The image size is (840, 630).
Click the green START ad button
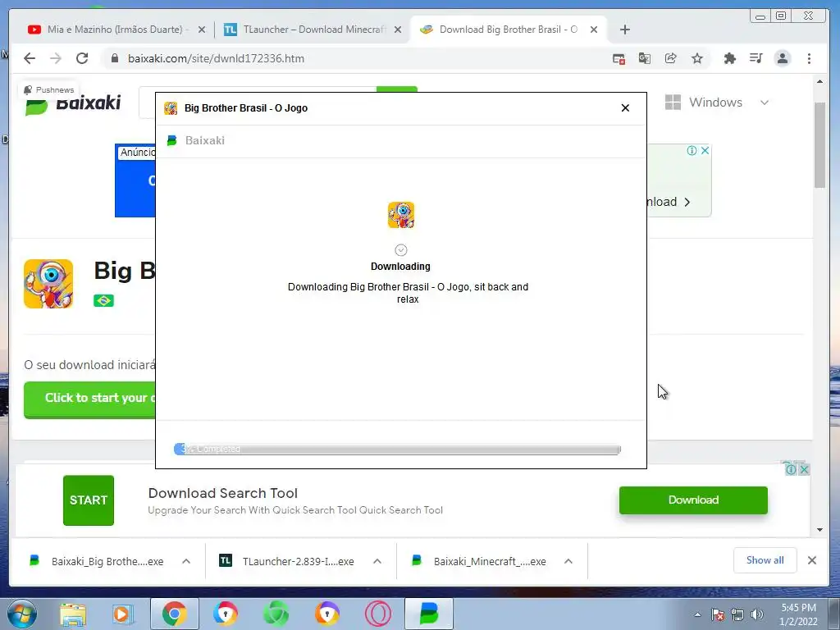[x=89, y=500]
